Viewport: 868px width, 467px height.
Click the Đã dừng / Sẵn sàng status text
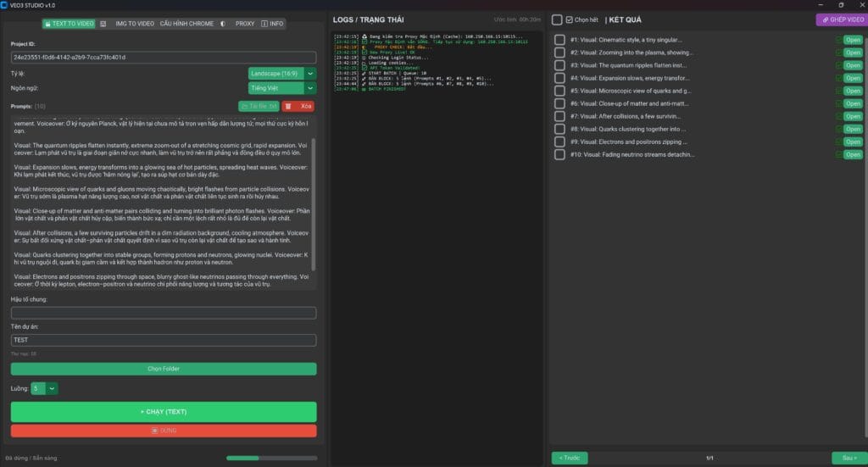31,459
